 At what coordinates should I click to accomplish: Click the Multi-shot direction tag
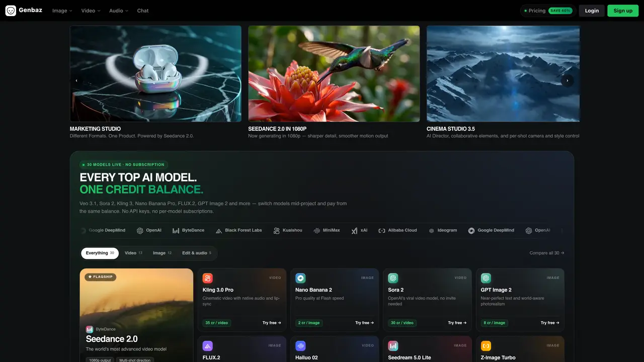[135, 359]
